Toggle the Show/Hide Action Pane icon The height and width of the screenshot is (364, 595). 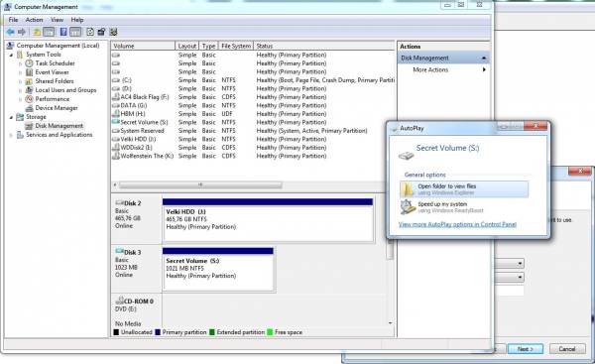(x=75, y=32)
